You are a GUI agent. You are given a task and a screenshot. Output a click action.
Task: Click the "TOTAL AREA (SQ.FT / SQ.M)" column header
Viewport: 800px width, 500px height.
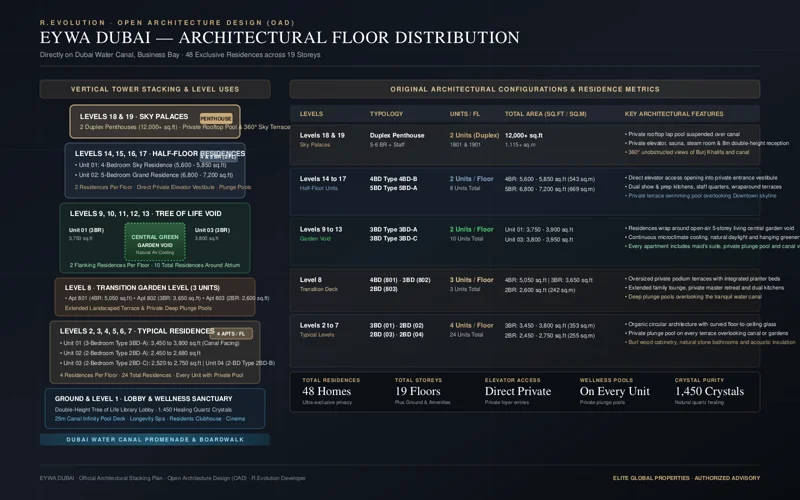click(545, 114)
